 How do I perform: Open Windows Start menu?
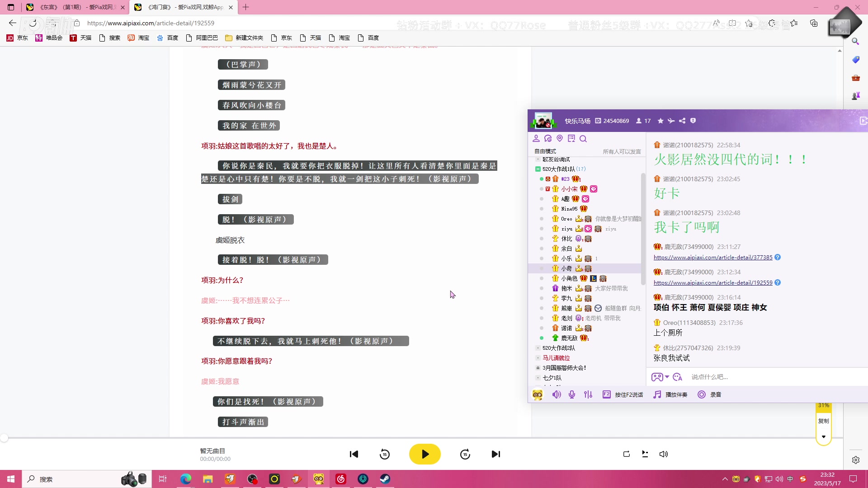click(11, 479)
